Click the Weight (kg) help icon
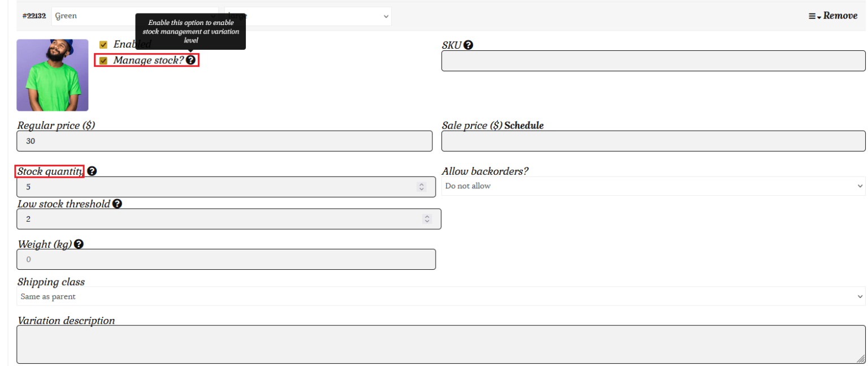This screenshot has height=366, width=868. [x=79, y=244]
